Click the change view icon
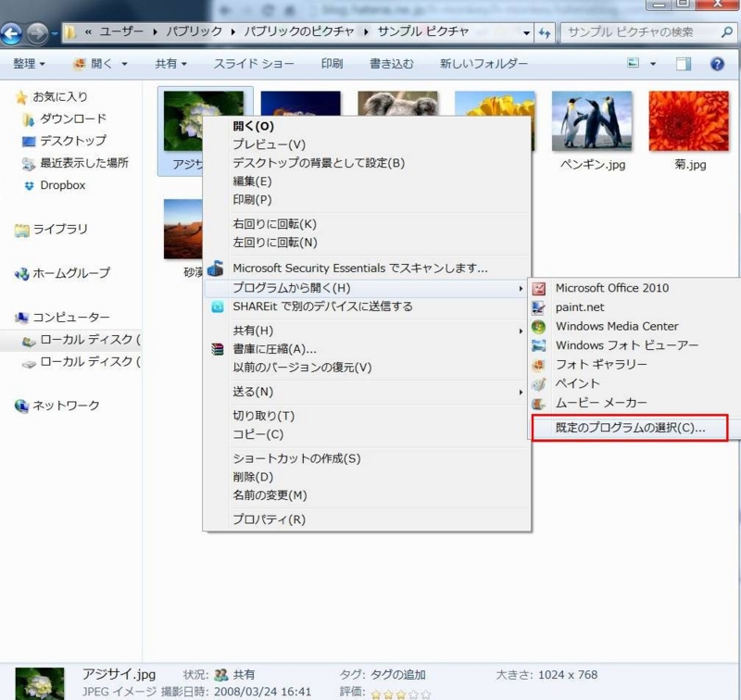The height and width of the screenshot is (700, 741). coord(634,63)
